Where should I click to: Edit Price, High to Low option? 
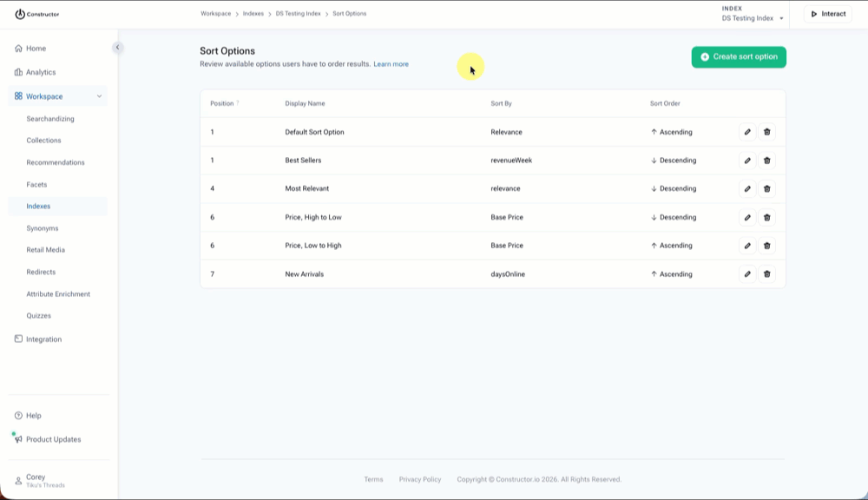tap(747, 217)
